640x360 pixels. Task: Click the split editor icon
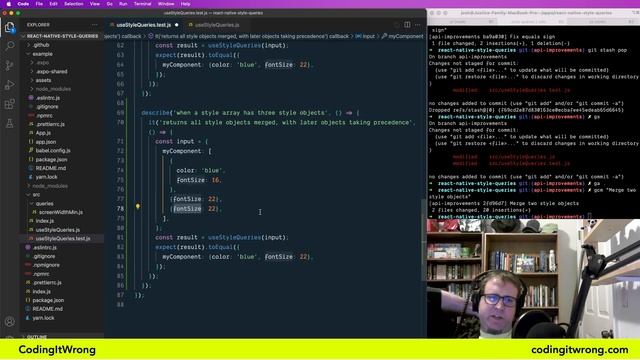pyautogui.click(x=407, y=25)
